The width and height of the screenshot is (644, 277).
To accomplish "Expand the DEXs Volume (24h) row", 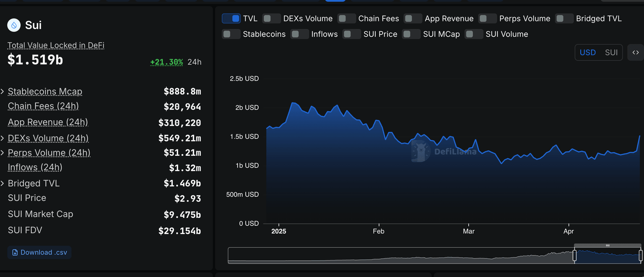I will [x=3, y=138].
